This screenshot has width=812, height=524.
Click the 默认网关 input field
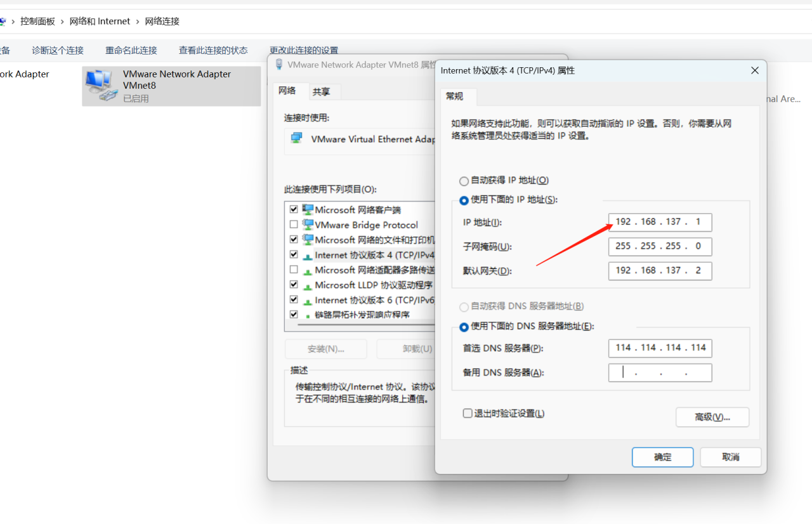(x=660, y=270)
